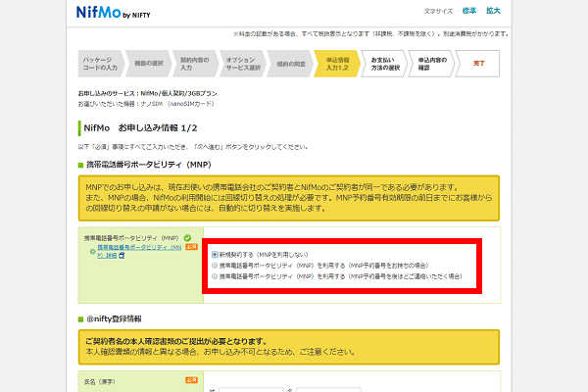
Task: Click the 規約の同意 step
Action: (x=291, y=64)
